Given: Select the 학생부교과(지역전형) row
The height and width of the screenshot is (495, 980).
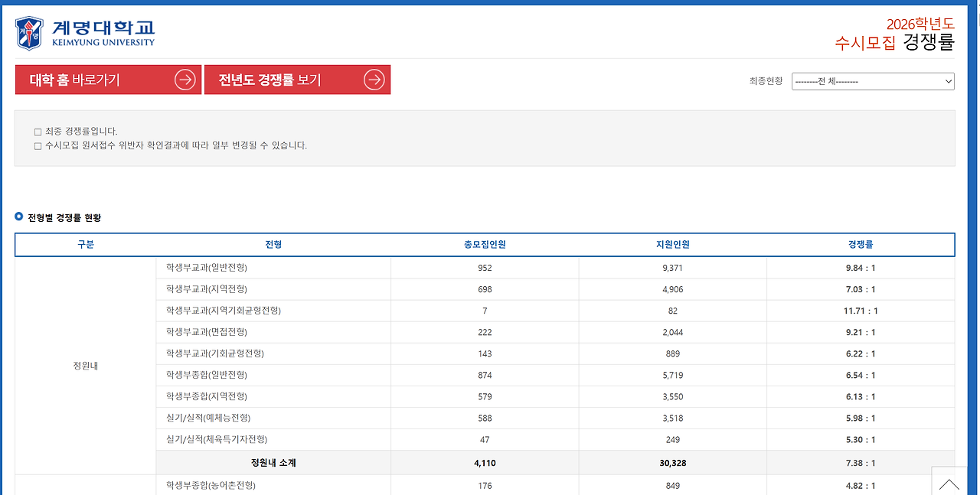Looking at the screenshot, I should (x=555, y=289).
